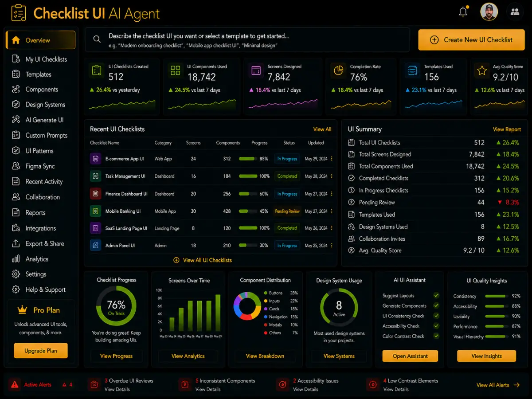Screen dimensions: 532x399
Task: Click the Templates Used card icon
Action: click(x=412, y=70)
